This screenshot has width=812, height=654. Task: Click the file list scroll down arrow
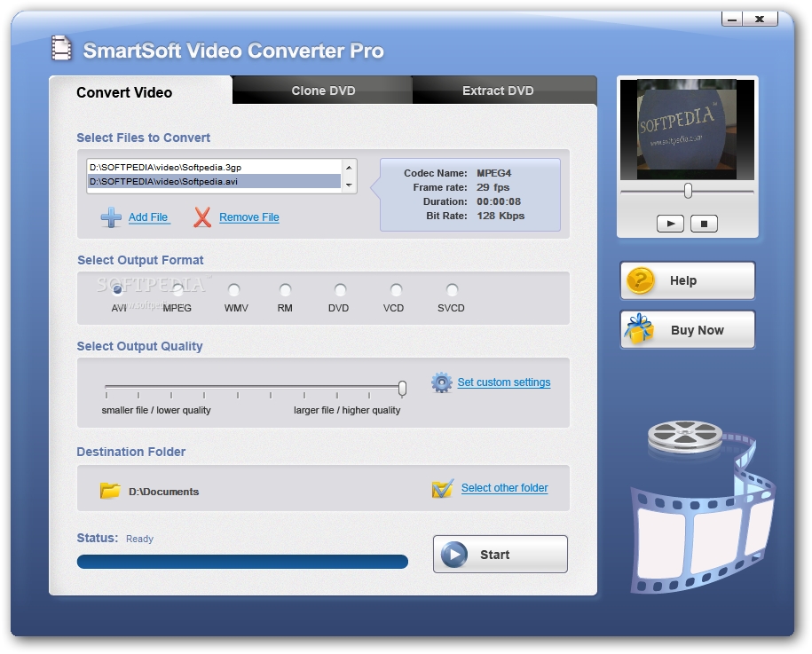pos(349,185)
